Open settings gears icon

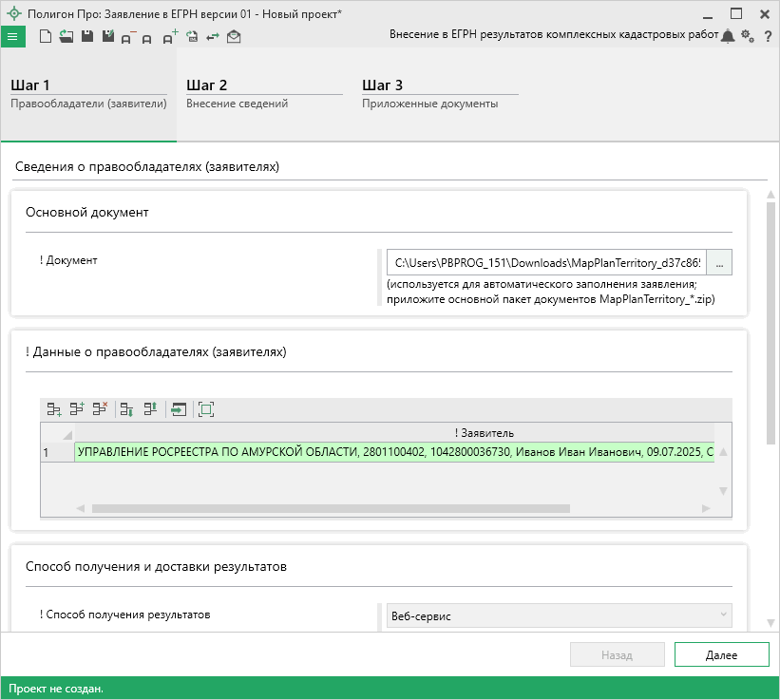748,36
